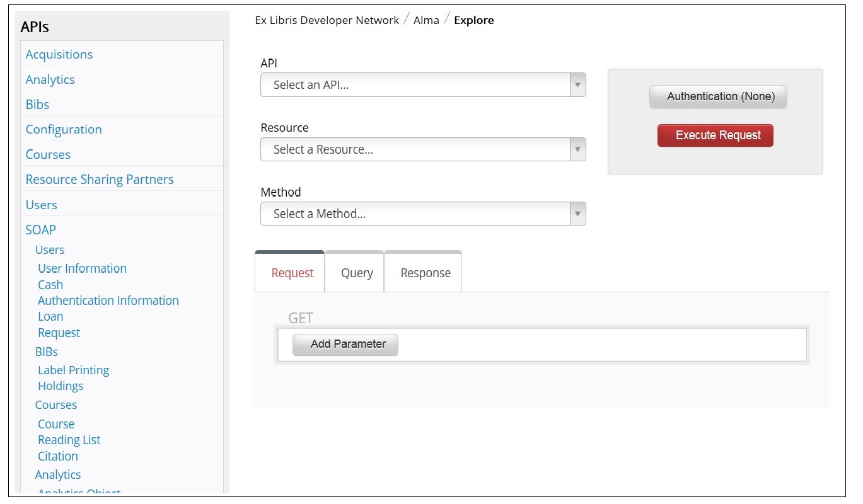Switch to the Request tab

[x=290, y=272]
